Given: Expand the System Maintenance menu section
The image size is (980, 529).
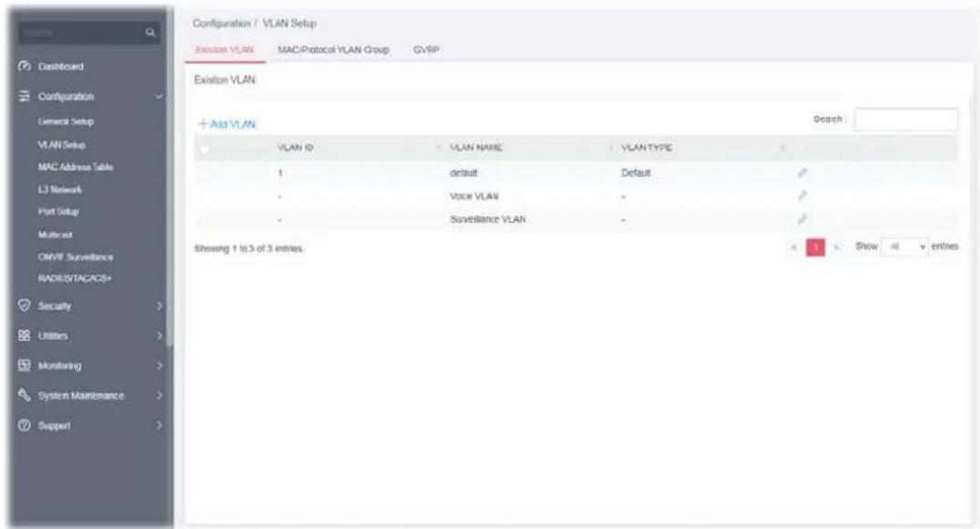Looking at the screenshot, I should (158, 395).
